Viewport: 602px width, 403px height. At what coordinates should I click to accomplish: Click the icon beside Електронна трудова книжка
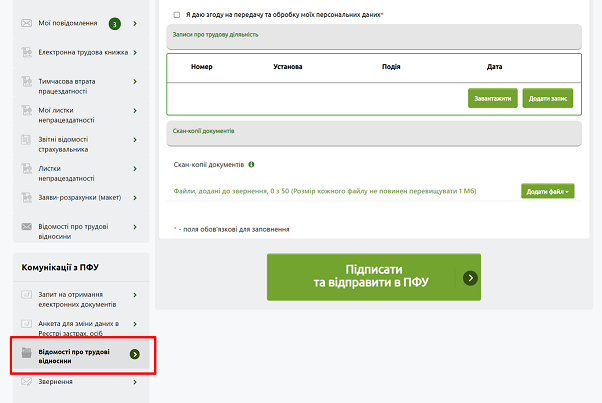pos(27,52)
